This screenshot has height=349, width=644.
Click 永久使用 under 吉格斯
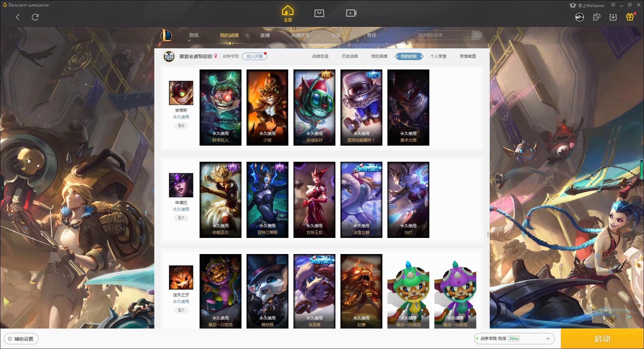click(181, 117)
